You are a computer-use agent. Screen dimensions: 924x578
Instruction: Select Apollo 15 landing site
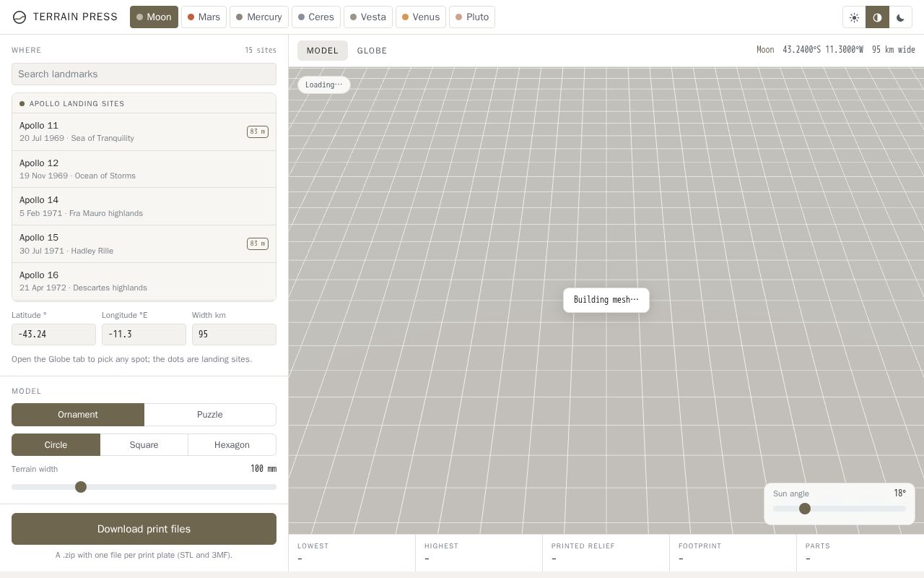144,243
